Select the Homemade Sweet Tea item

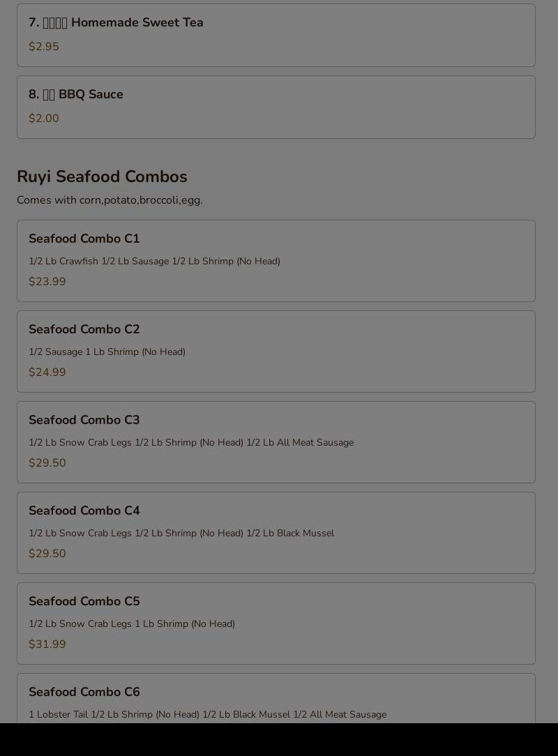click(276, 35)
